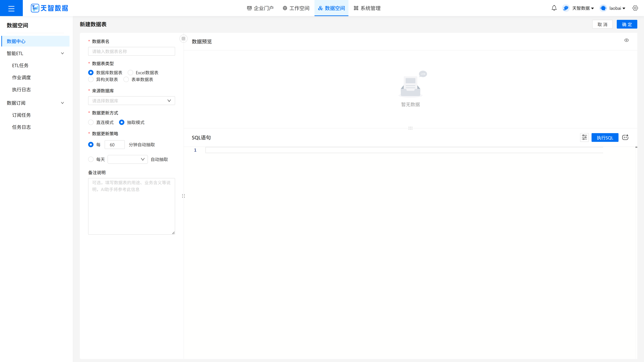The image size is (644, 362).
Task: Click the horizontal splitter dots above SQL语句
Action: pos(410,128)
